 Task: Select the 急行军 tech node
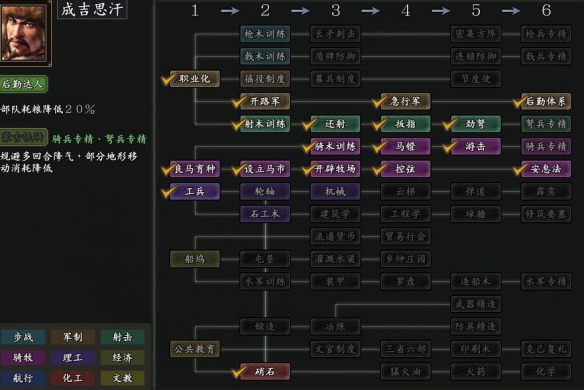(x=405, y=101)
